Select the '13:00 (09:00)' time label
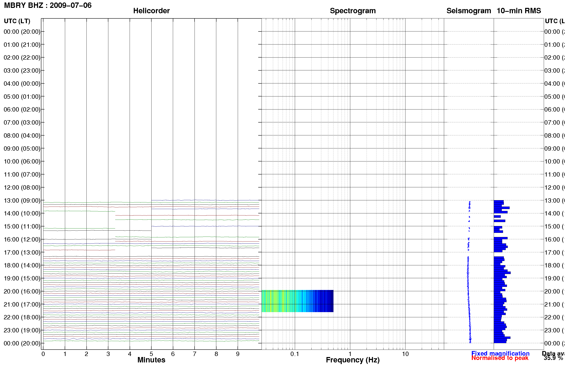The width and height of the screenshot is (588, 368). [x=22, y=201]
